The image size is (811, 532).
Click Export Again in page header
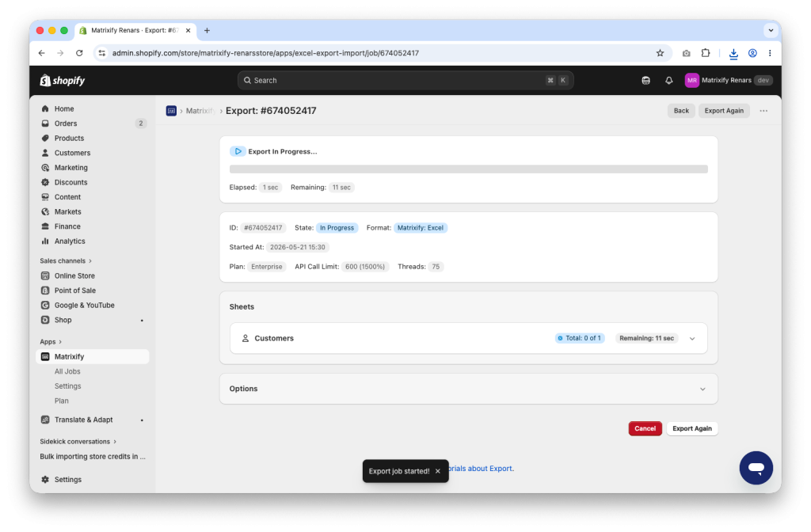[724, 111]
